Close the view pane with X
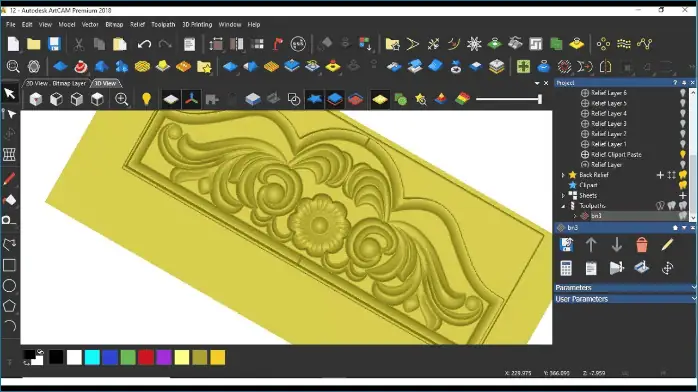The image size is (698, 392). click(x=546, y=83)
